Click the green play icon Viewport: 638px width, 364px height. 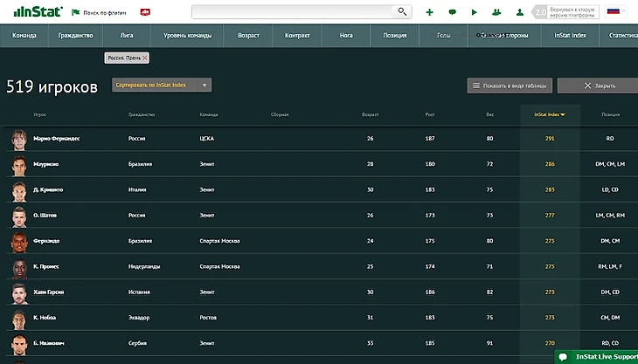click(475, 12)
